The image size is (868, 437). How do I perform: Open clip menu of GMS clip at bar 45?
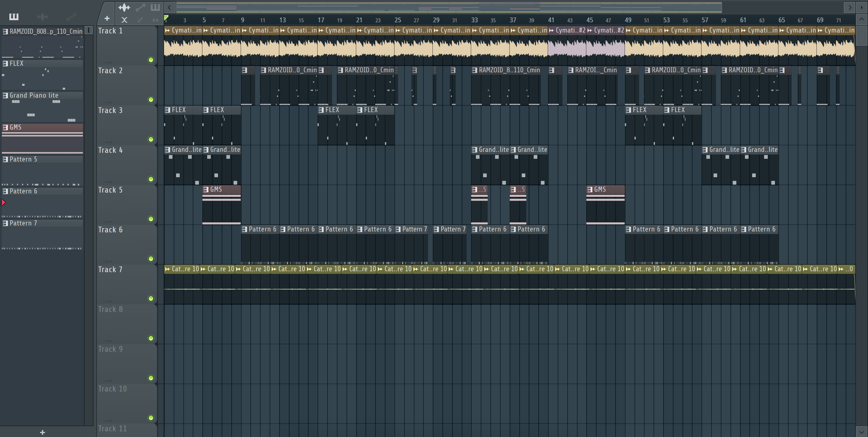pyautogui.click(x=590, y=189)
